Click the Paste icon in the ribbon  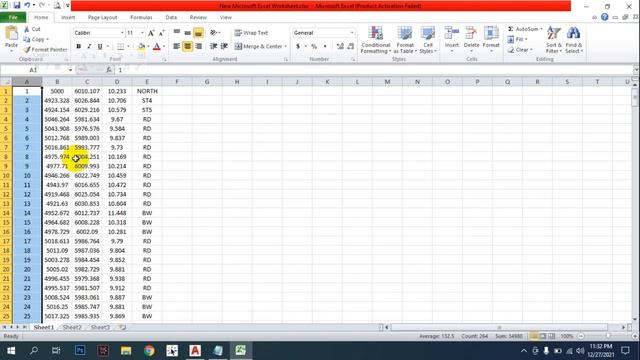point(11,34)
